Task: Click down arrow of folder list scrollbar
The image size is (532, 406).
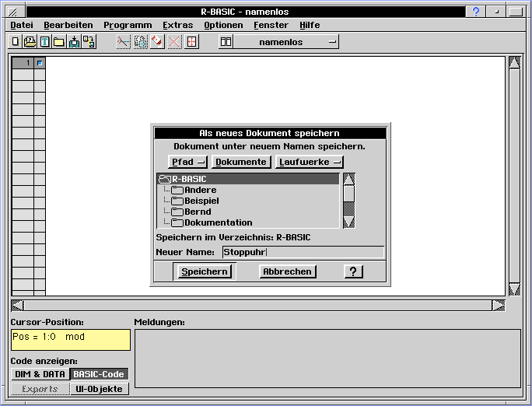Action: [349, 222]
